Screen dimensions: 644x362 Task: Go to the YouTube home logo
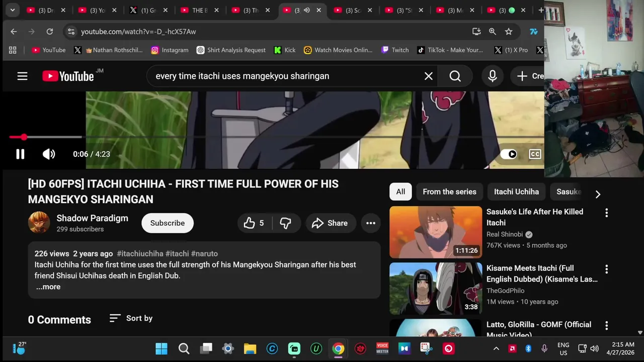(x=68, y=76)
